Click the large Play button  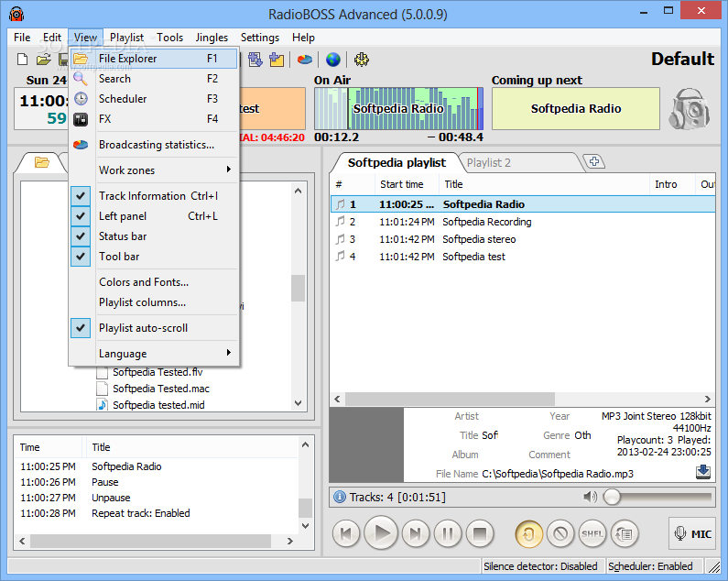(381, 532)
